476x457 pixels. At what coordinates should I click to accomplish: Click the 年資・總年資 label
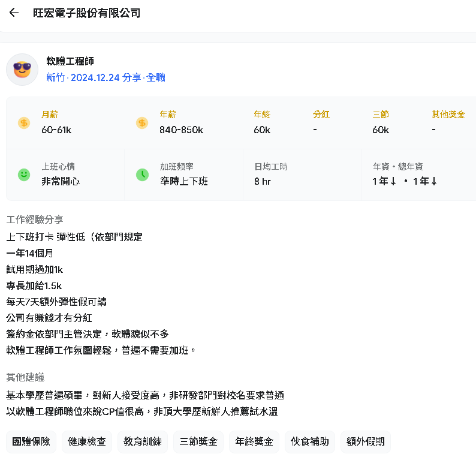(x=398, y=166)
